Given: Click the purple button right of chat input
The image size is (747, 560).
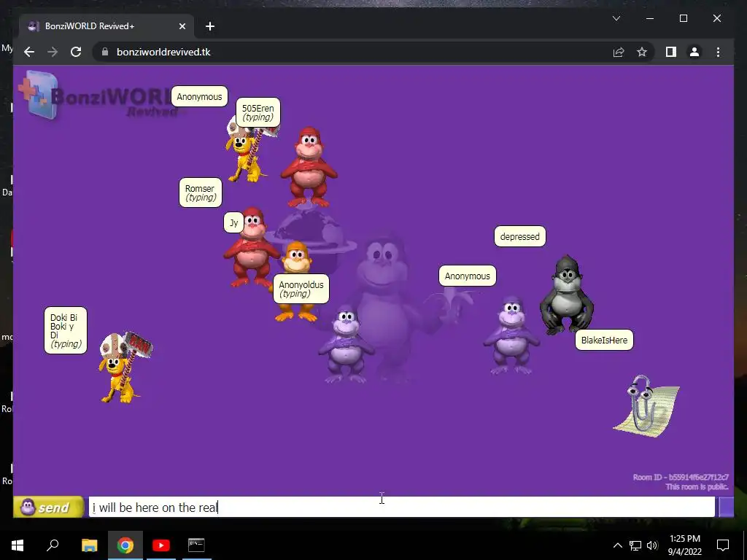Looking at the screenshot, I should 726,507.
